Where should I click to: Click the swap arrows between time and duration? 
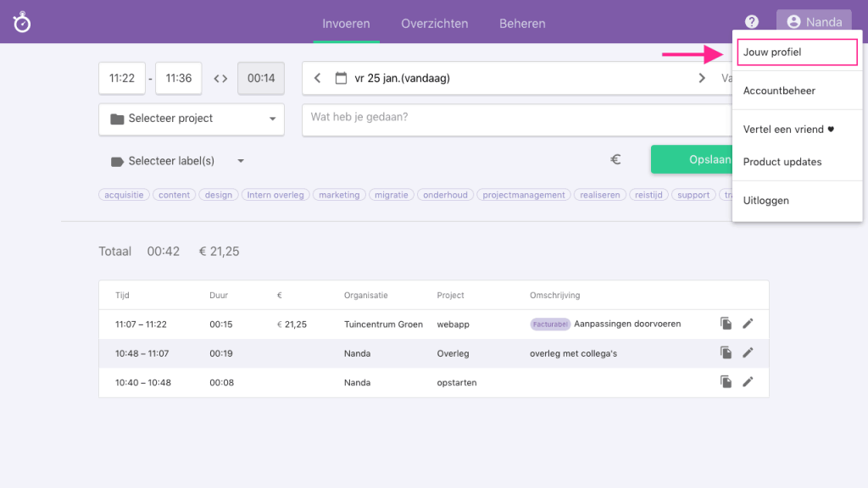click(x=220, y=79)
